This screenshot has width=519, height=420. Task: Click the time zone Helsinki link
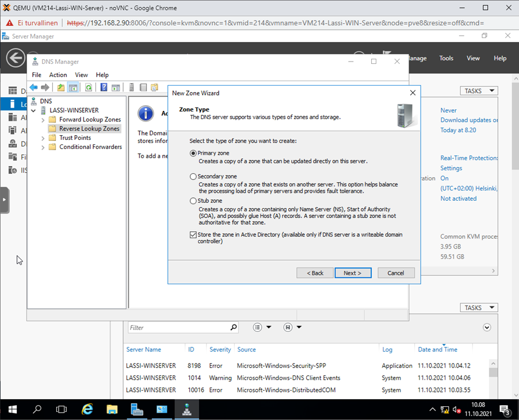pyautogui.click(x=469, y=188)
